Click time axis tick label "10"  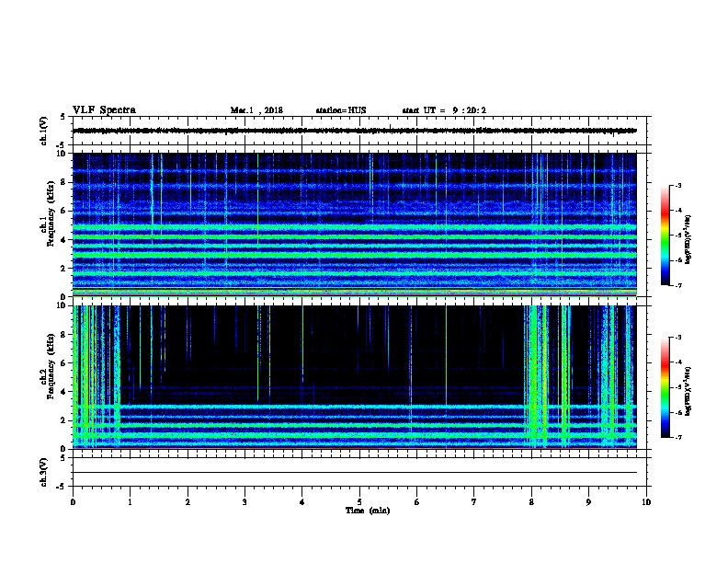pos(646,502)
